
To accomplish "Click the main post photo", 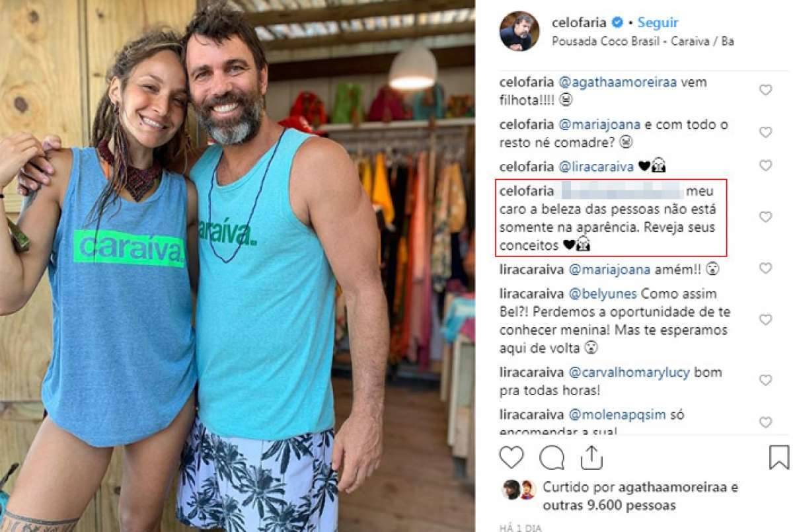I will click(237, 266).
